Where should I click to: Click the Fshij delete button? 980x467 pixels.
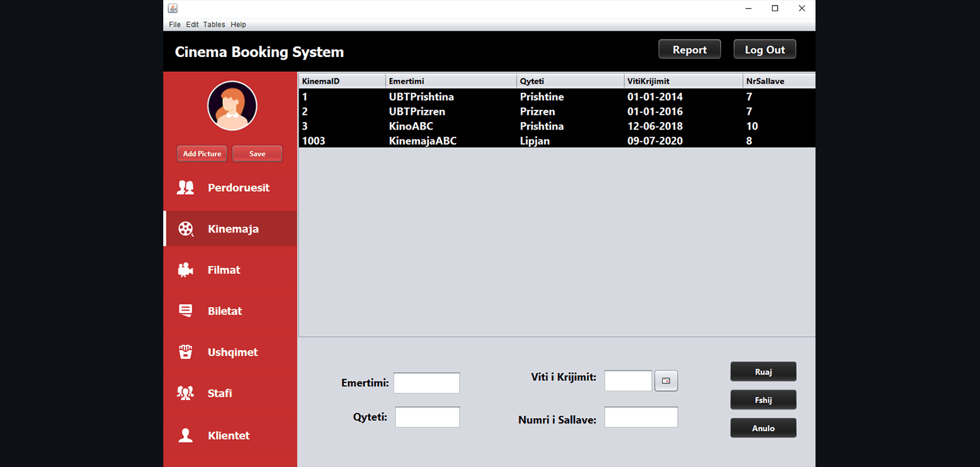(x=763, y=400)
